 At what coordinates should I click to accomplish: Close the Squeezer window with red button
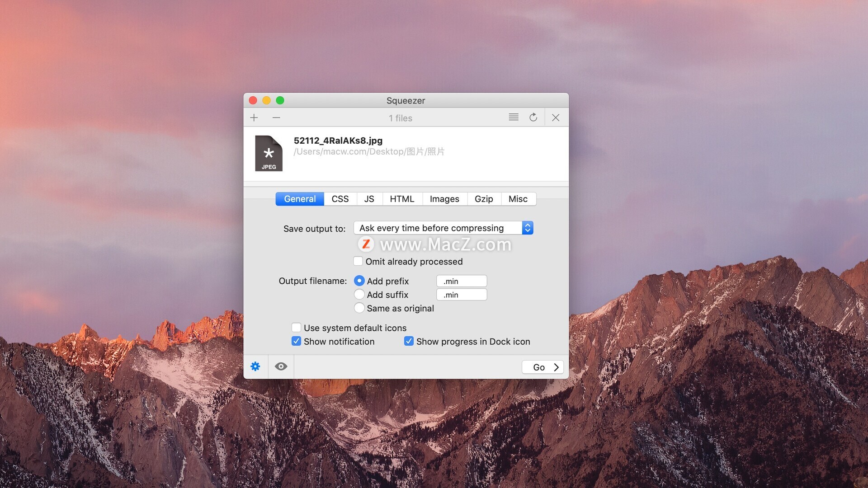253,100
